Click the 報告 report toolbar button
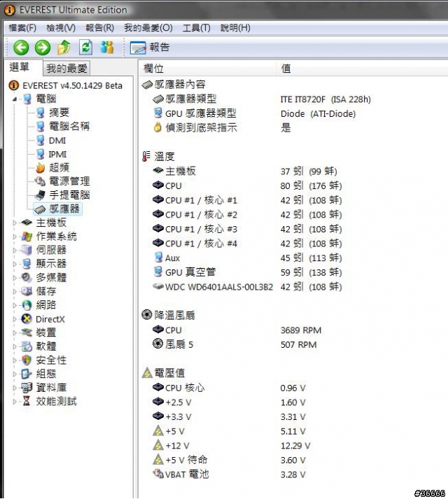 pos(149,48)
